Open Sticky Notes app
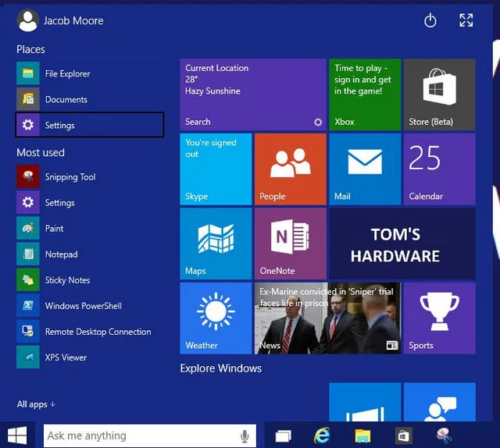Image resolution: width=500 pixels, height=448 pixels. tap(90, 279)
